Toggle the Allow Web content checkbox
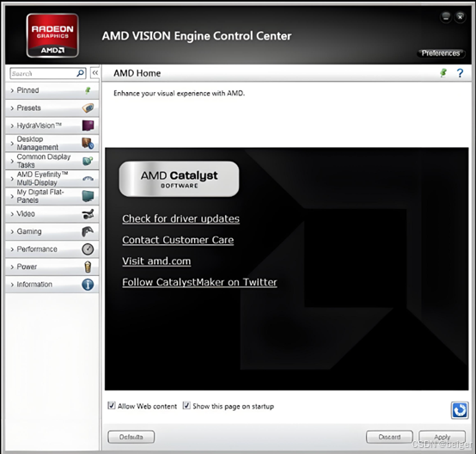The image size is (476, 454). click(112, 406)
